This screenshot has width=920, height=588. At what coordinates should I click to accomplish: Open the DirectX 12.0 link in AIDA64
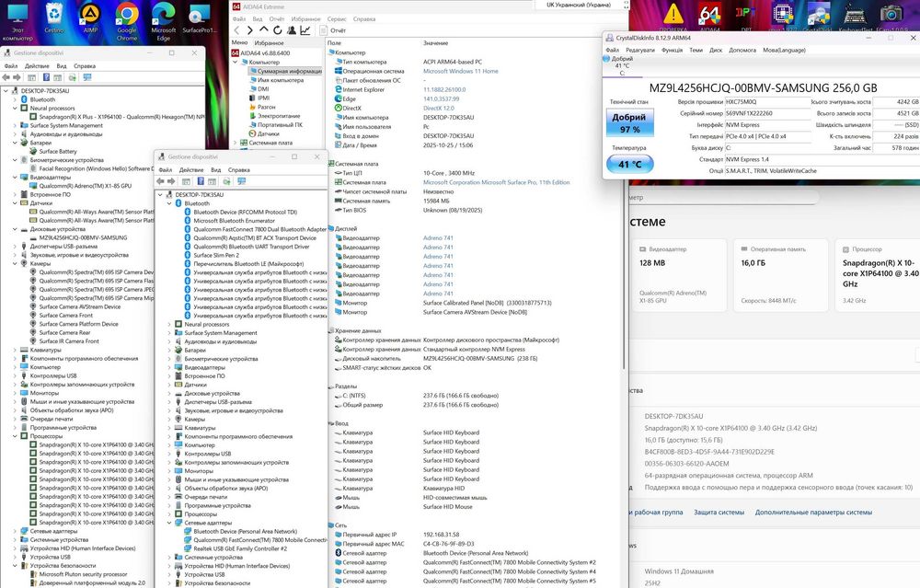click(x=439, y=108)
